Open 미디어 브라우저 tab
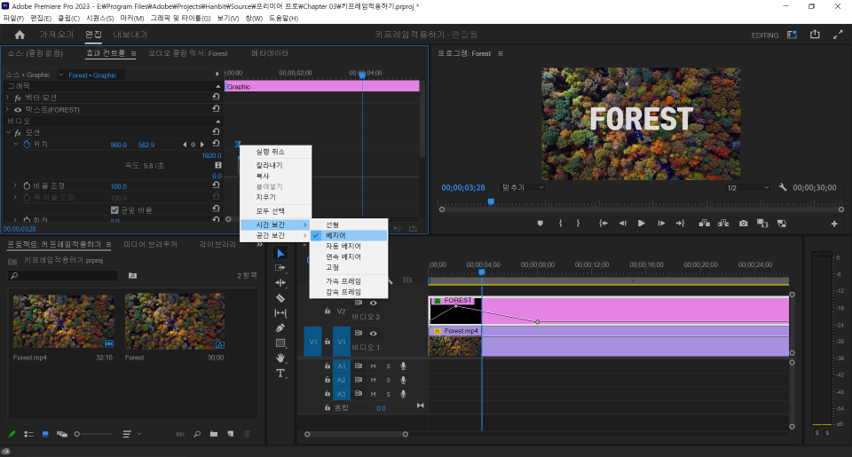The height and width of the screenshot is (457, 852). click(x=151, y=245)
